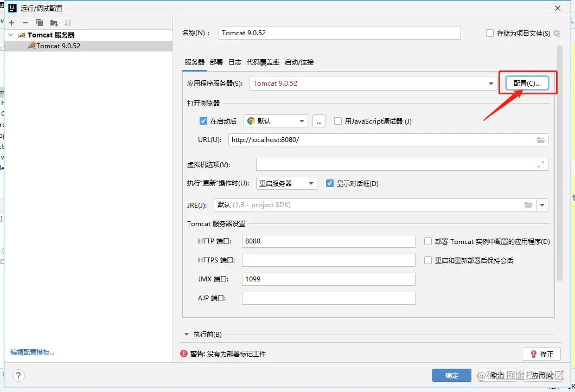Copy the selected configuration
This screenshot has width=575, height=392.
point(40,23)
